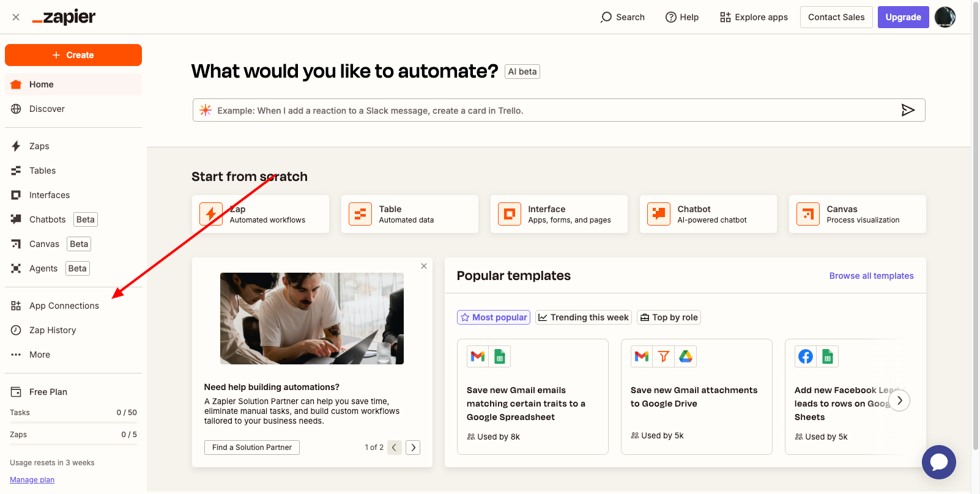The height and width of the screenshot is (494, 980).
Task: Click the Facebook icon on third template
Action: click(x=806, y=356)
